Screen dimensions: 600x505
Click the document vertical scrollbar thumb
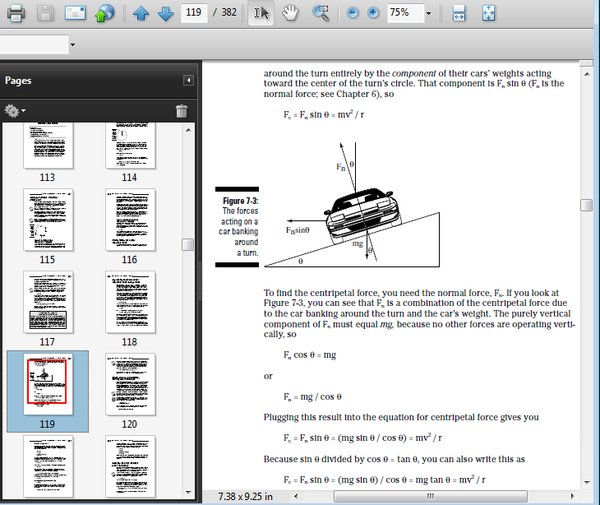(587, 204)
